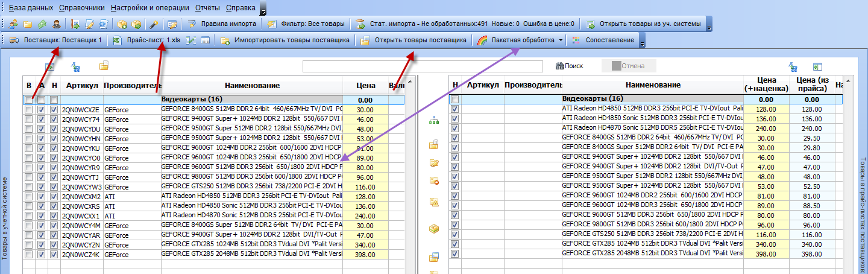Click the Правила импорта button
Screen dimensions: 868x274
pos(222,24)
